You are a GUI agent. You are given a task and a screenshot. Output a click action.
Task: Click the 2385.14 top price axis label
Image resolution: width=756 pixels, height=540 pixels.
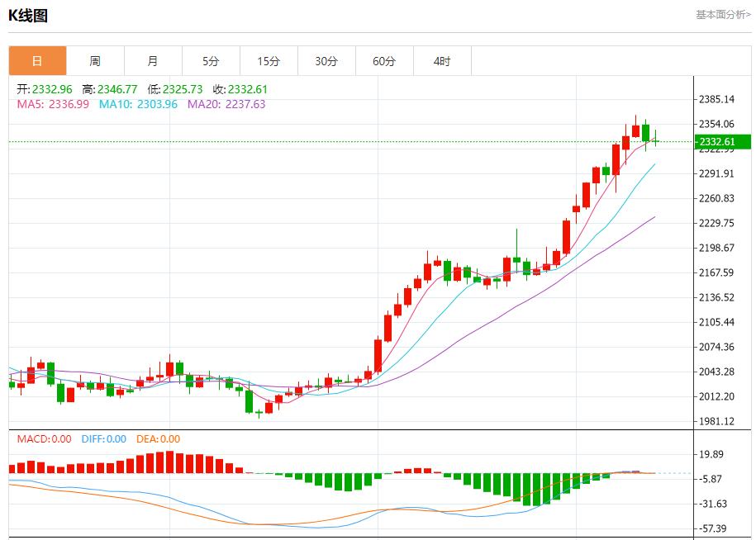pyautogui.click(x=716, y=100)
